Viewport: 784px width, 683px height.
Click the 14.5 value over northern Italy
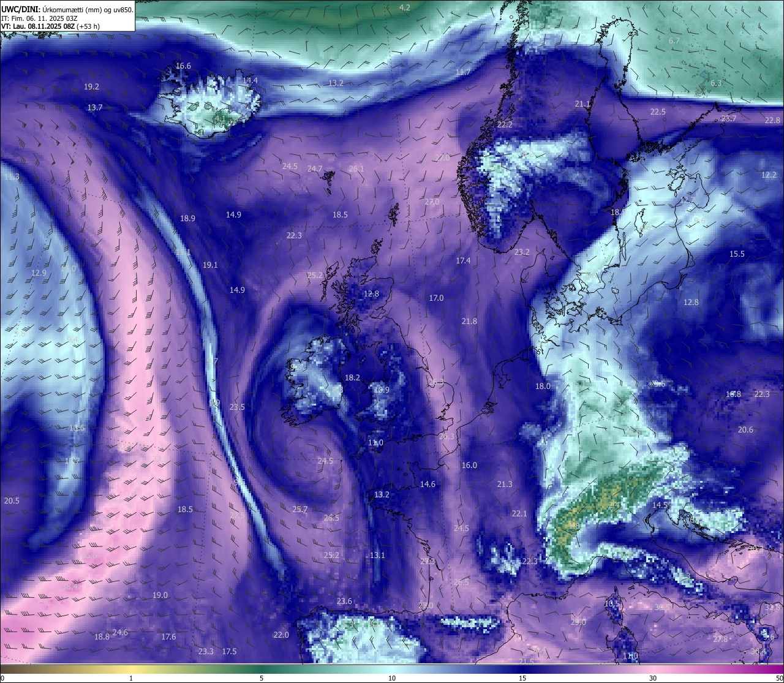click(x=660, y=505)
